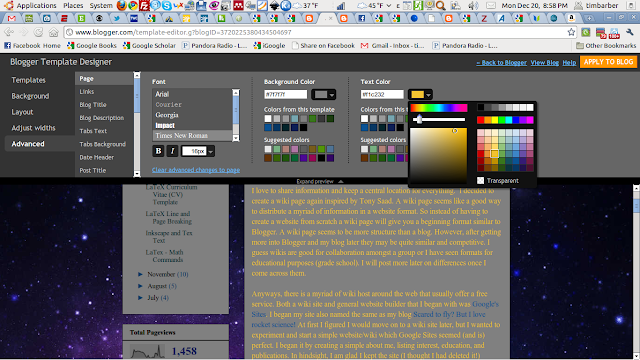Image resolution: width=640 pixels, height=360 pixels.
Task: Click the volume speaker icon
Action: 473,6
